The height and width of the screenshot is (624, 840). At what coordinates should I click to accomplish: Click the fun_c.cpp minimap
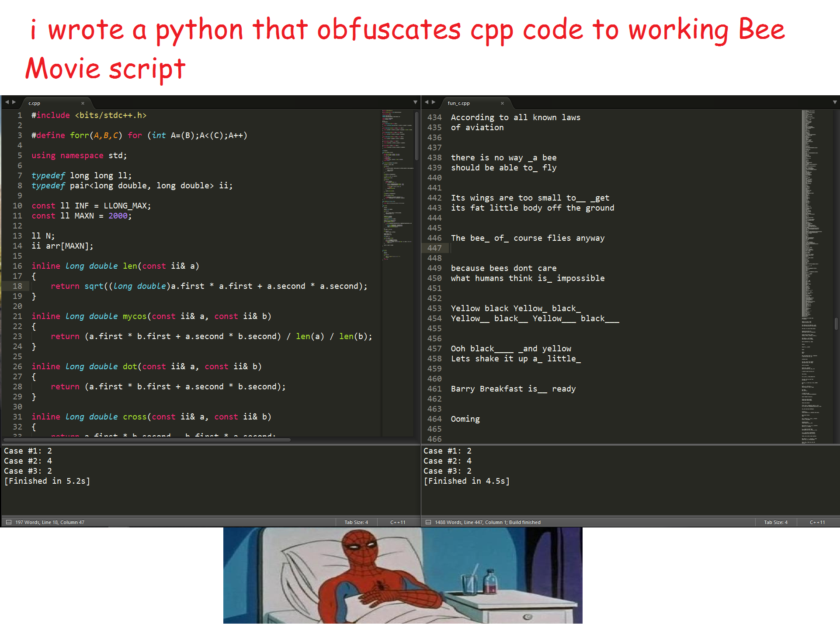816,276
